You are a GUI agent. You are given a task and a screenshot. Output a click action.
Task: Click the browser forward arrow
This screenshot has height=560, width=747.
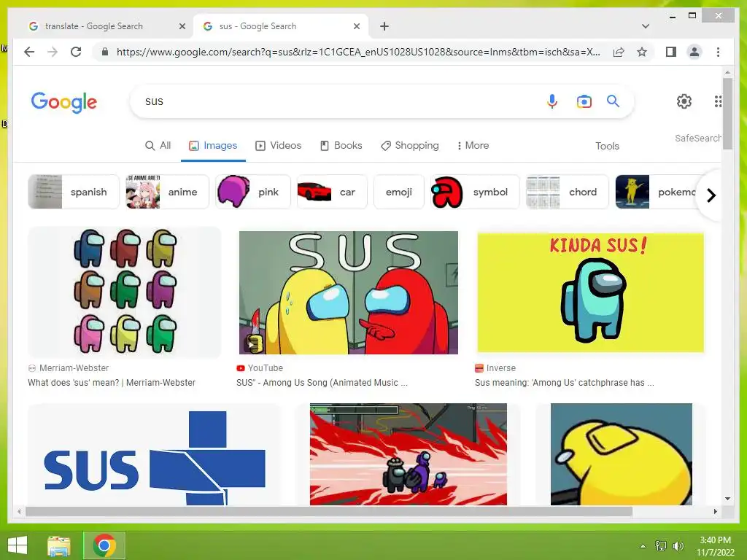pos(53,52)
